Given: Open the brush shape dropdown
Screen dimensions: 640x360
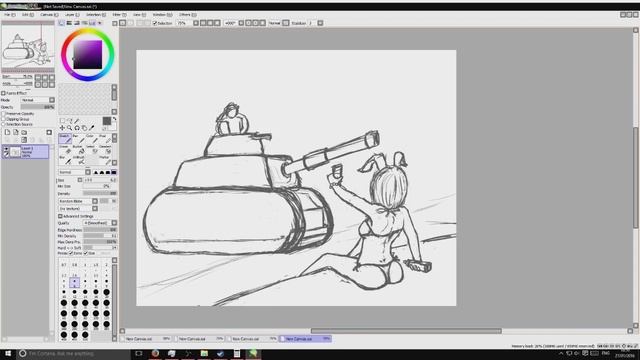Looking at the screenshot, I should pos(78,201).
